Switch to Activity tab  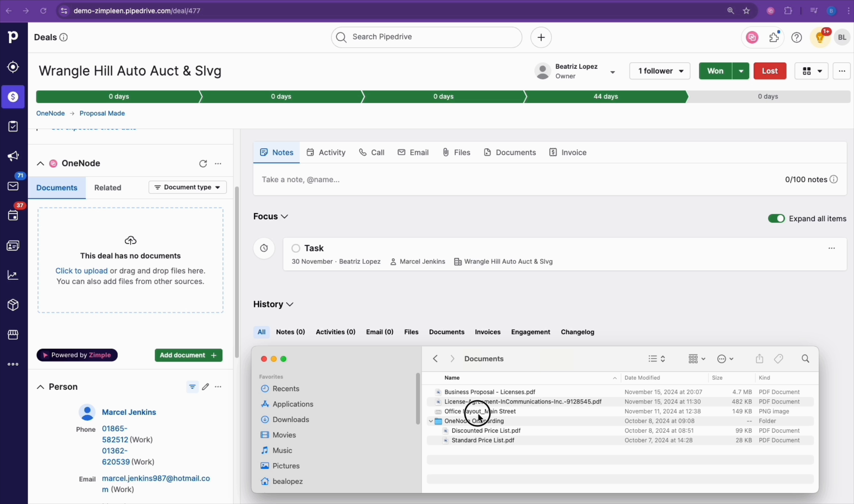326,153
